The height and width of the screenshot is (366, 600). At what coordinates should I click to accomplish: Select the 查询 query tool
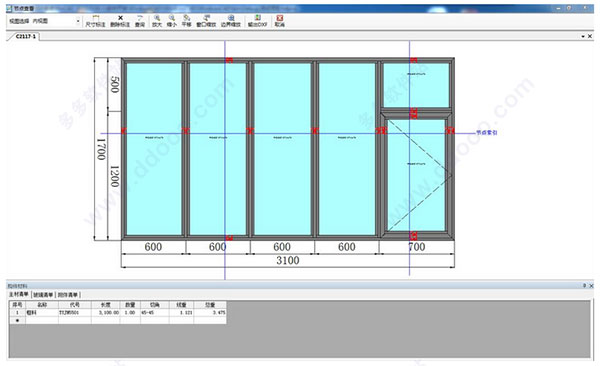tap(140, 21)
